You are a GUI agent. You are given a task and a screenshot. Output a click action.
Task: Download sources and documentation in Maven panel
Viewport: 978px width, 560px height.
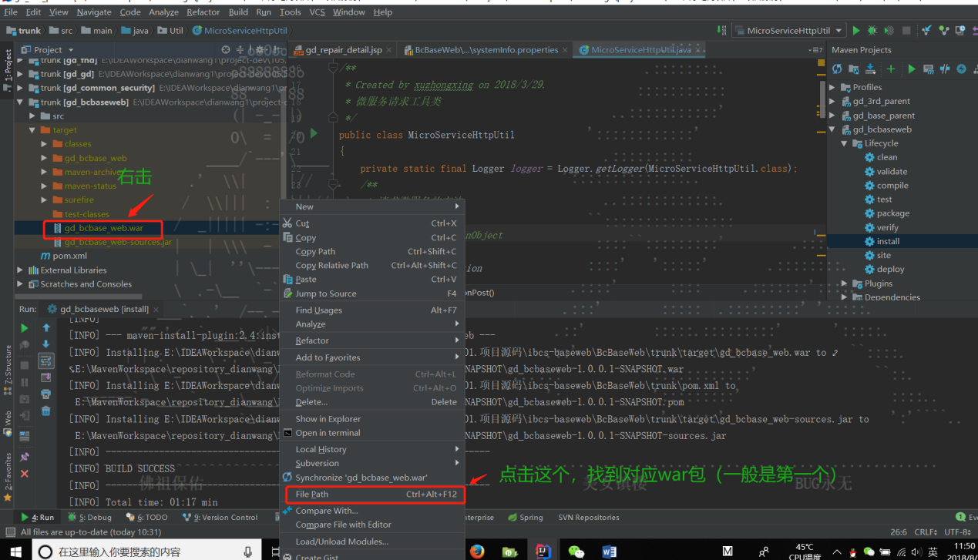point(872,69)
